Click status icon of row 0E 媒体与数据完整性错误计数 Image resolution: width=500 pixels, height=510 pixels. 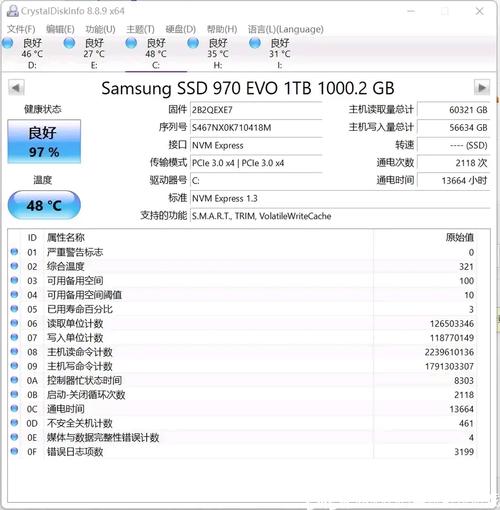coord(14,437)
